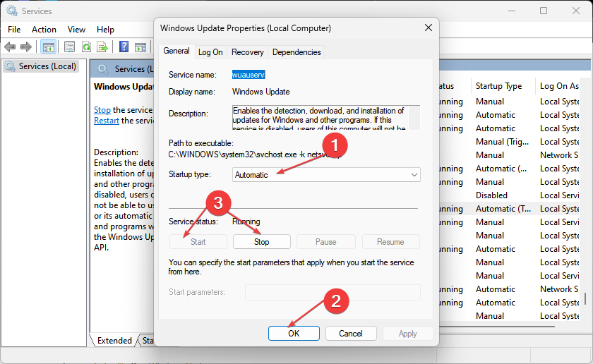
Task: Open the File menu
Action: click(14, 30)
